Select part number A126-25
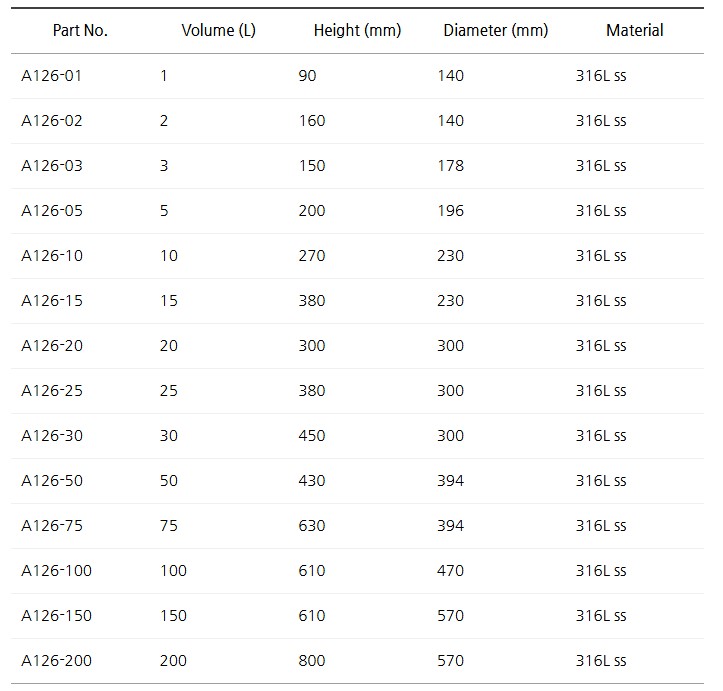Image resolution: width=723 pixels, height=691 pixels. (x=52, y=391)
